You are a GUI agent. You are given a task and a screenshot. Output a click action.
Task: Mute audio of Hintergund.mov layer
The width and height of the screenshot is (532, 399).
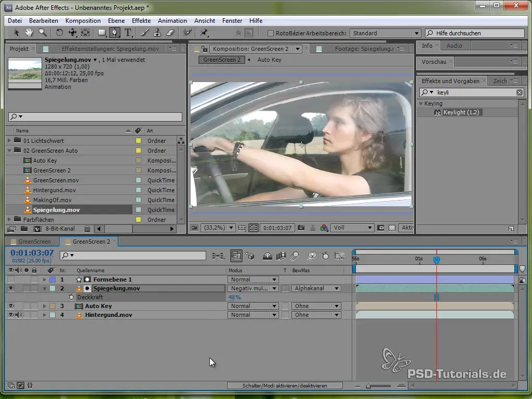[x=19, y=315]
